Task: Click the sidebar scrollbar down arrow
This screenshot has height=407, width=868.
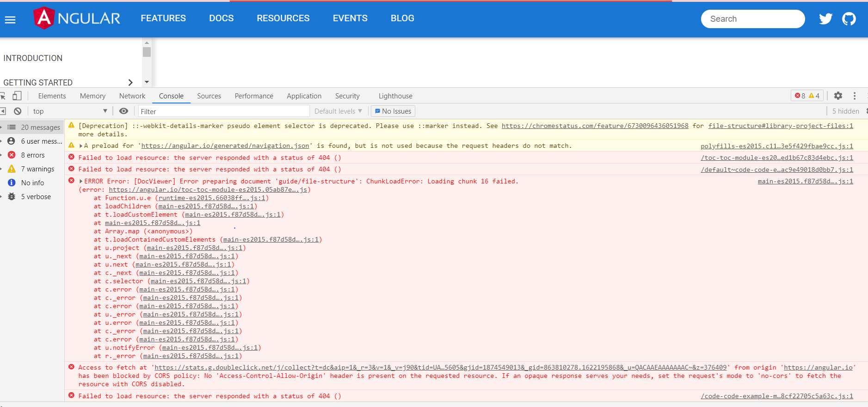Action: pos(147,82)
